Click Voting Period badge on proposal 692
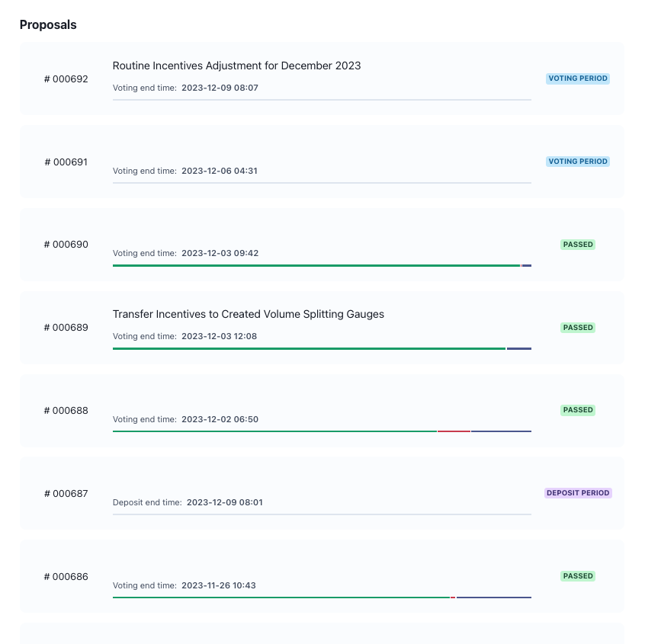This screenshot has width=645, height=644. 578,78
